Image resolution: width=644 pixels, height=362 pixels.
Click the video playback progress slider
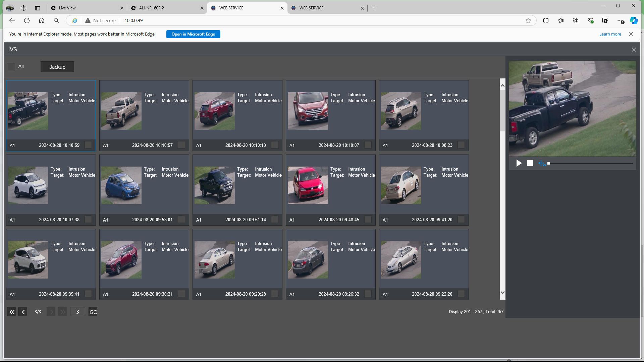pos(590,163)
